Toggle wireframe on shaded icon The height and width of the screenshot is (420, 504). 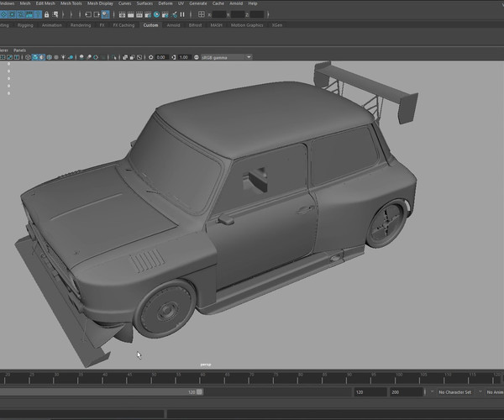coord(50,57)
